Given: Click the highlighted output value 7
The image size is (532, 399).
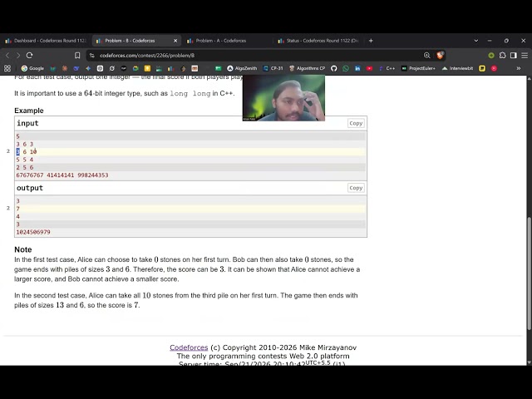Looking at the screenshot, I should (x=18, y=209).
